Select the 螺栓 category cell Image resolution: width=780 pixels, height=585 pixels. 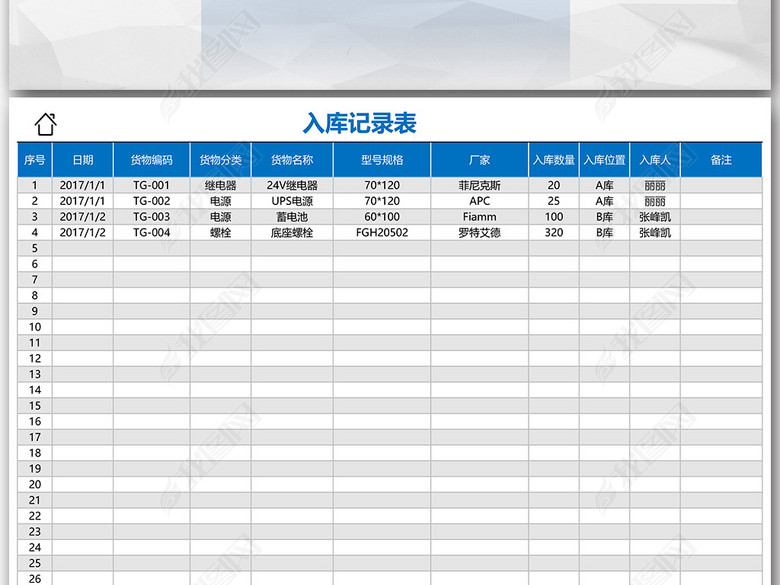[x=220, y=233]
